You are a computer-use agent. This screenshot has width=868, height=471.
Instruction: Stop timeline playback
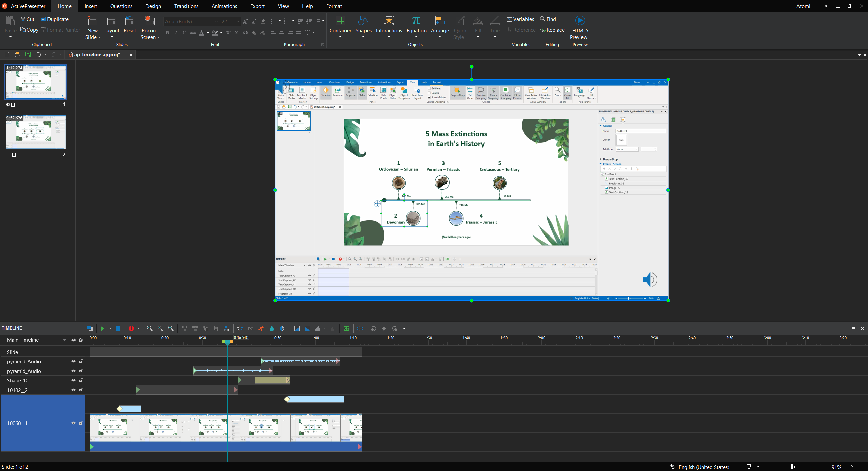pos(118,328)
